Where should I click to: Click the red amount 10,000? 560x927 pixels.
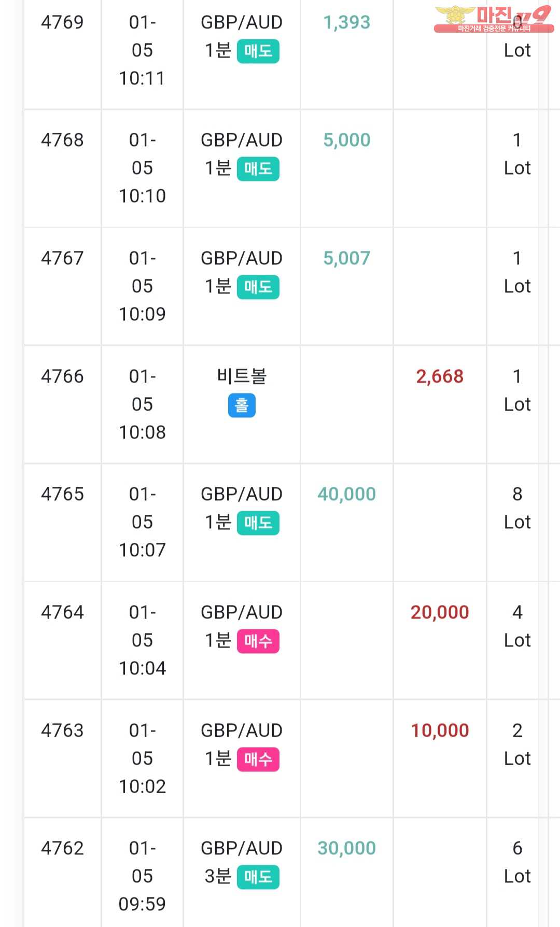click(440, 731)
